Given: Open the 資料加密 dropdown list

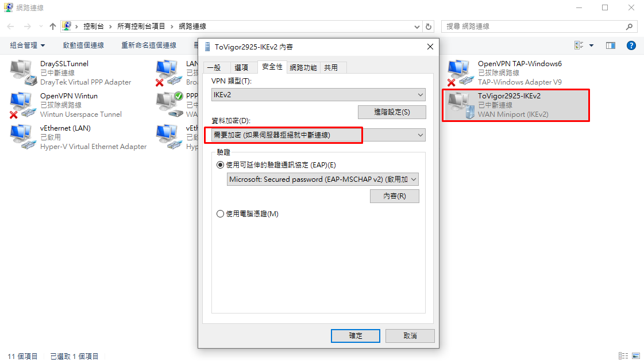Looking at the screenshot, I should (318, 135).
